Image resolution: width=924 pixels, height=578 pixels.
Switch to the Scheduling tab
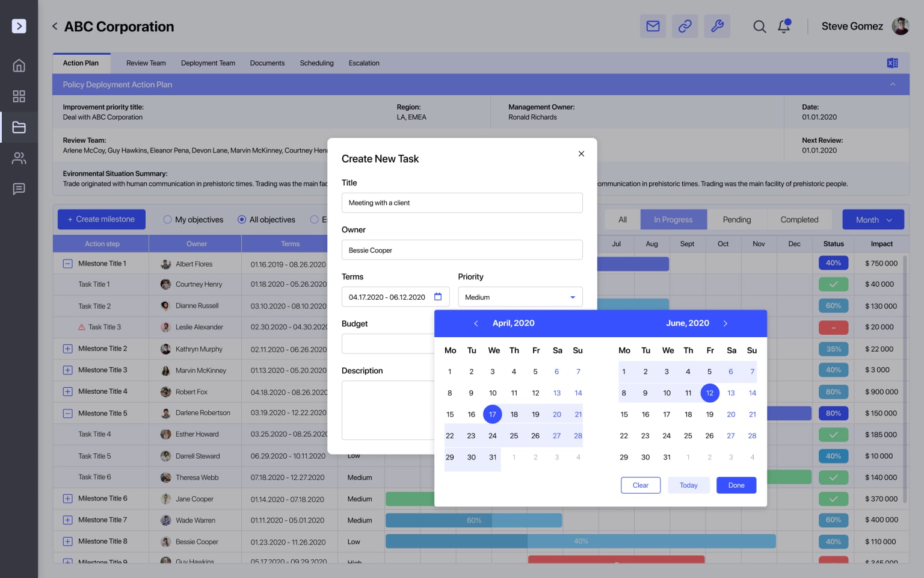click(x=316, y=63)
